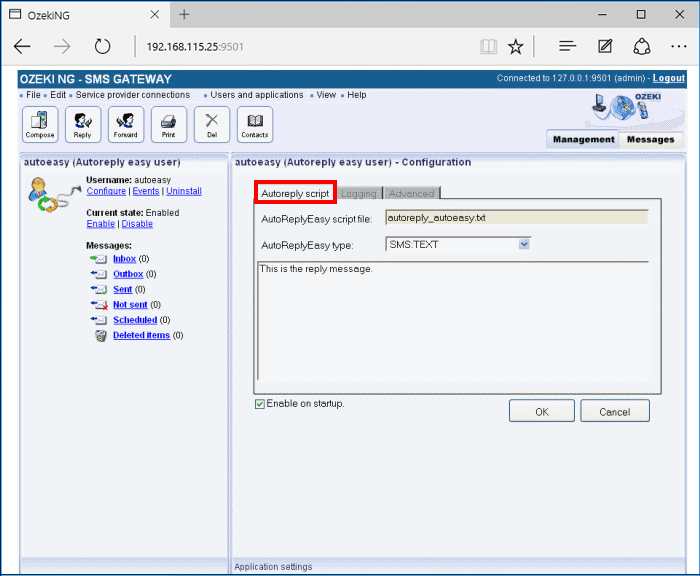Open Service provider connections menu
The image size is (700, 576).
[133, 95]
